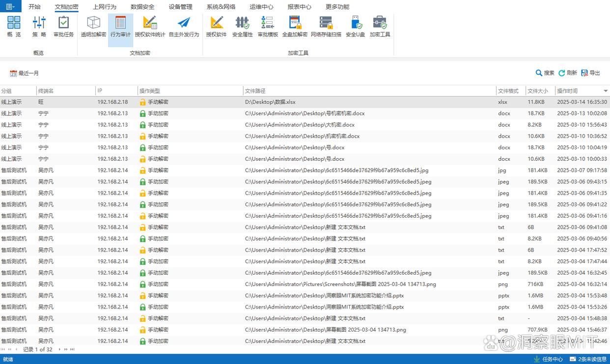Open 任务中心 in the status bar

click(x=548, y=359)
